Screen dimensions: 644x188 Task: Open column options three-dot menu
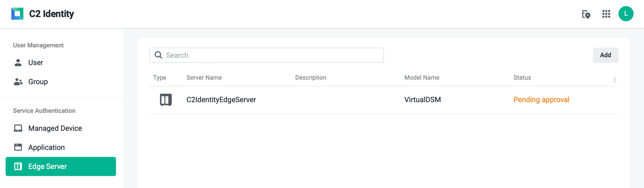point(615,80)
